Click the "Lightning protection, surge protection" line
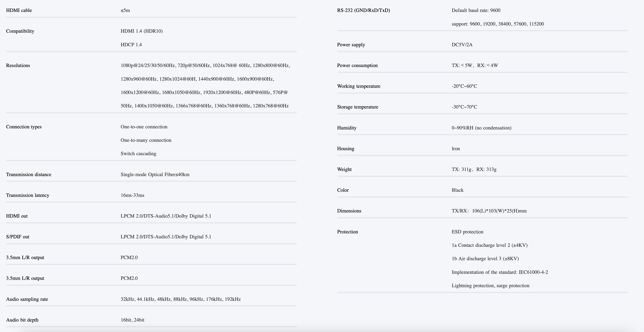Viewport: 644px width, 332px height. point(490,286)
